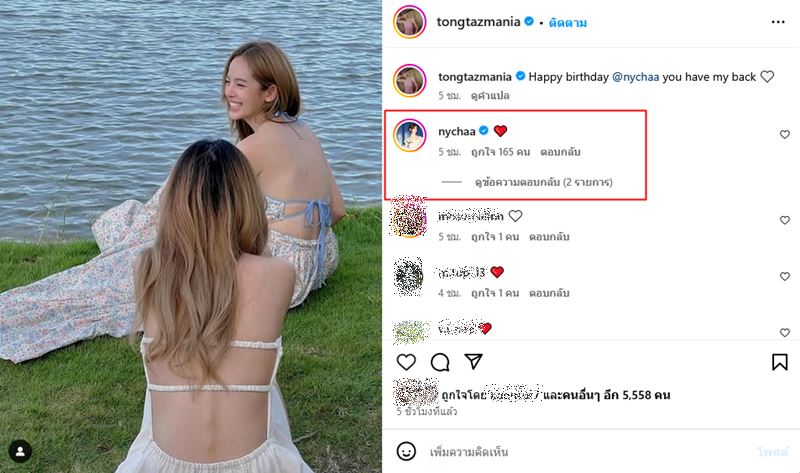Open the tongtazmania username in header
This screenshot has height=473, width=800.
click(480, 22)
